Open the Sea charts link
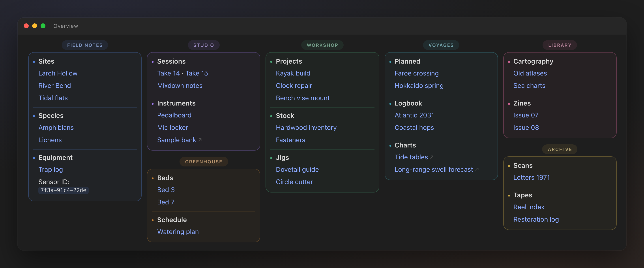The width and height of the screenshot is (644, 268). coord(529,86)
